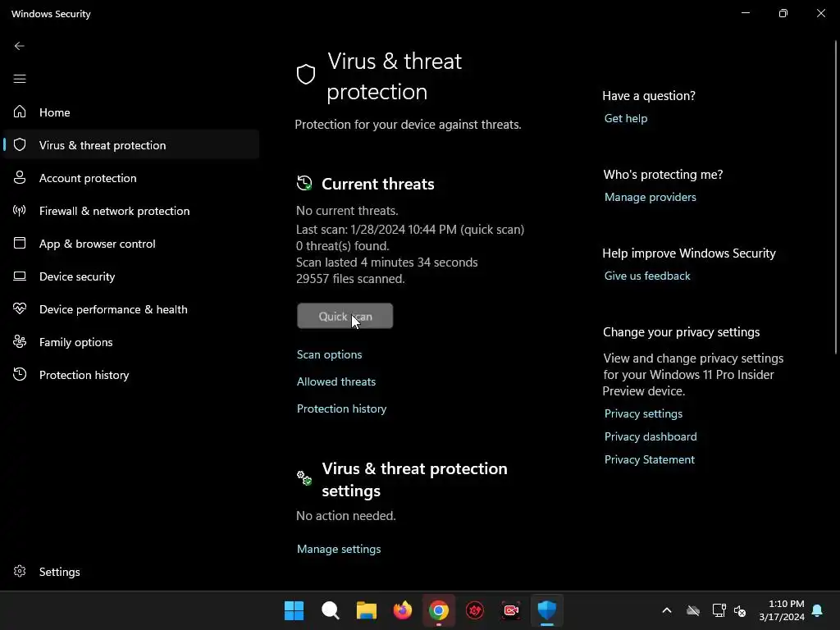The width and height of the screenshot is (840, 630).
Task: Click the large shield icon in page header
Action: (x=306, y=75)
